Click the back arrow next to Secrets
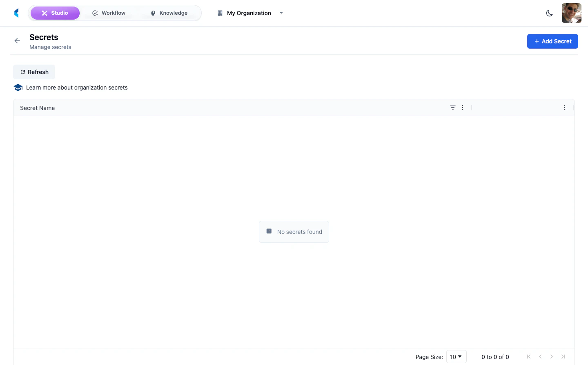The image size is (588, 368). pos(17,40)
